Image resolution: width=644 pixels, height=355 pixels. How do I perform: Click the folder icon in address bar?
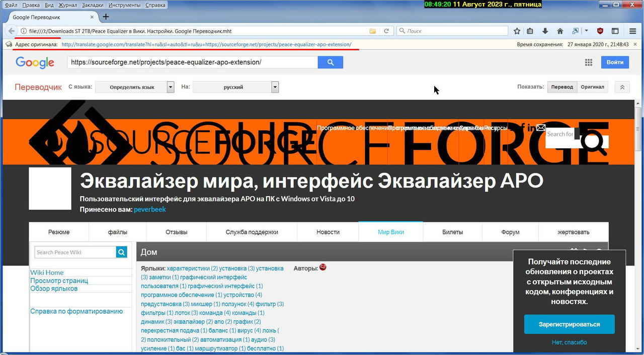373,31
